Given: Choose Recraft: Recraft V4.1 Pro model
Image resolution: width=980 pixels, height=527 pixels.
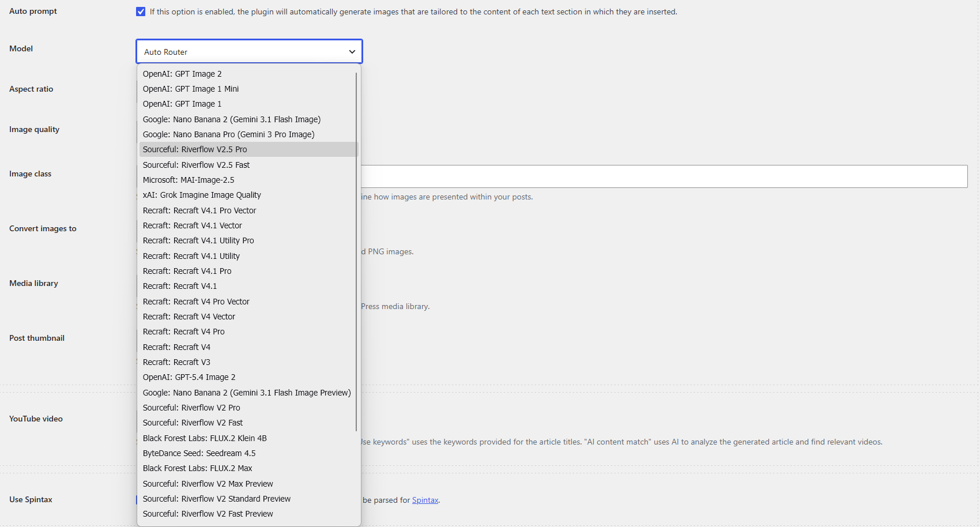Looking at the screenshot, I should point(248,271).
